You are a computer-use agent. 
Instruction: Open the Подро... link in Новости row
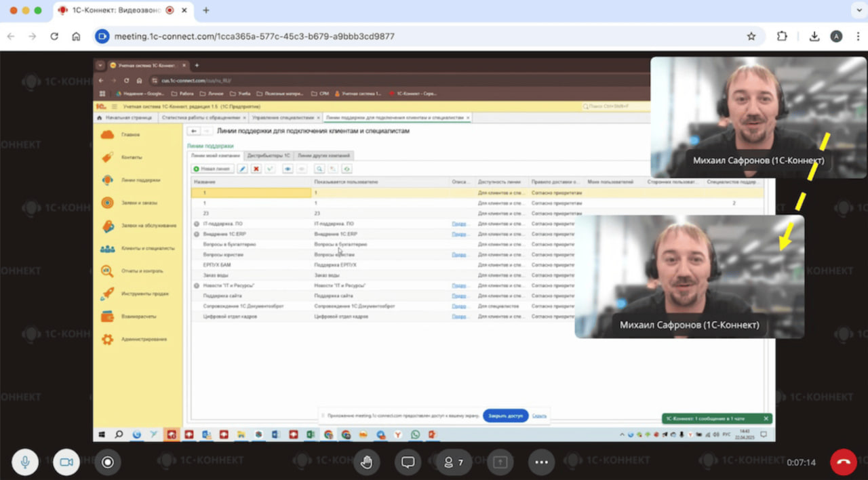click(x=460, y=285)
